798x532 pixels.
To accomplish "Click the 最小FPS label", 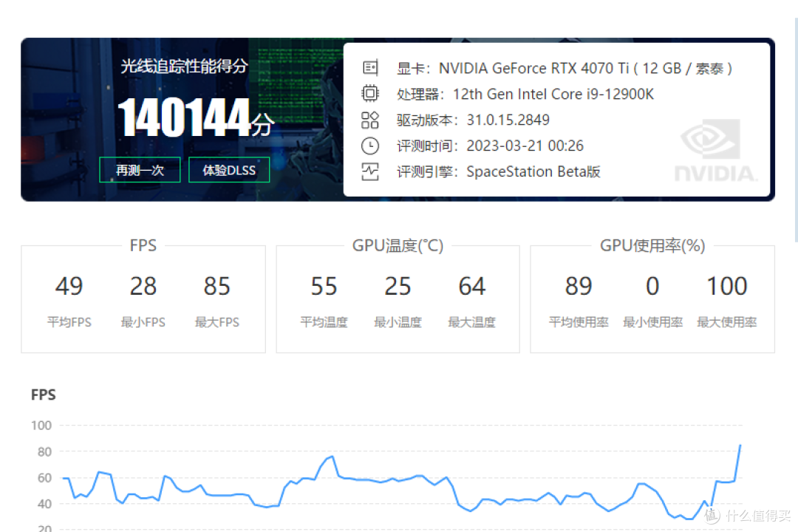I will click(143, 322).
